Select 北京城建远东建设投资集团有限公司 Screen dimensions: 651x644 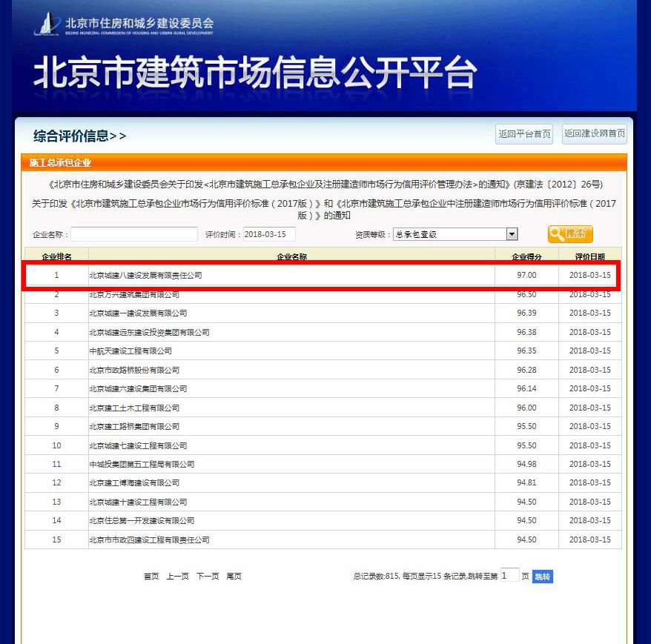(x=150, y=332)
